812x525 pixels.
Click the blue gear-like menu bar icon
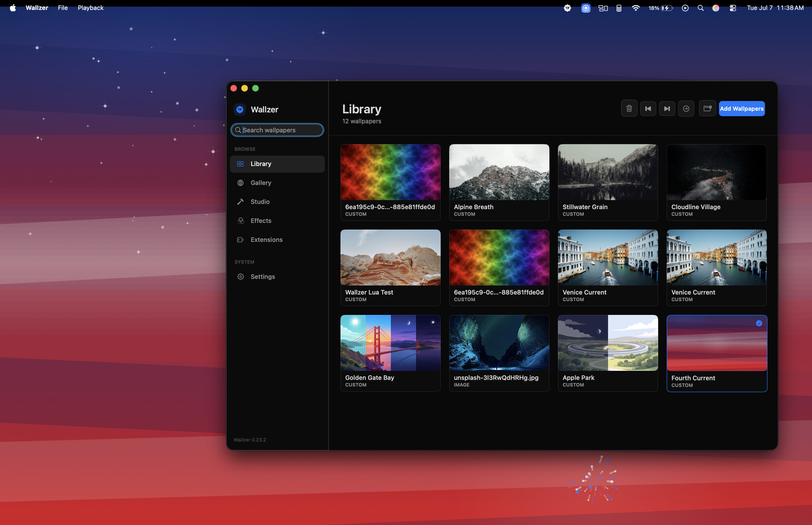[586, 8]
